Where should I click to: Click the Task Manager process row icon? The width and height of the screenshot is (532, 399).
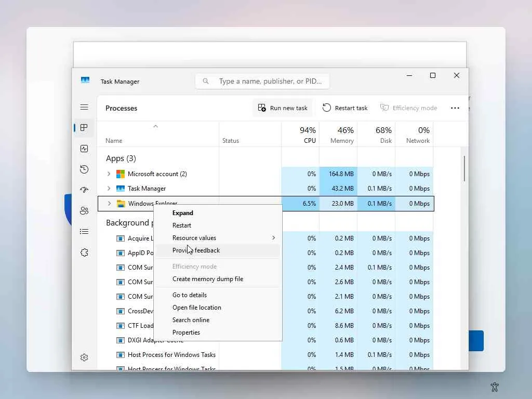pyautogui.click(x=121, y=188)
